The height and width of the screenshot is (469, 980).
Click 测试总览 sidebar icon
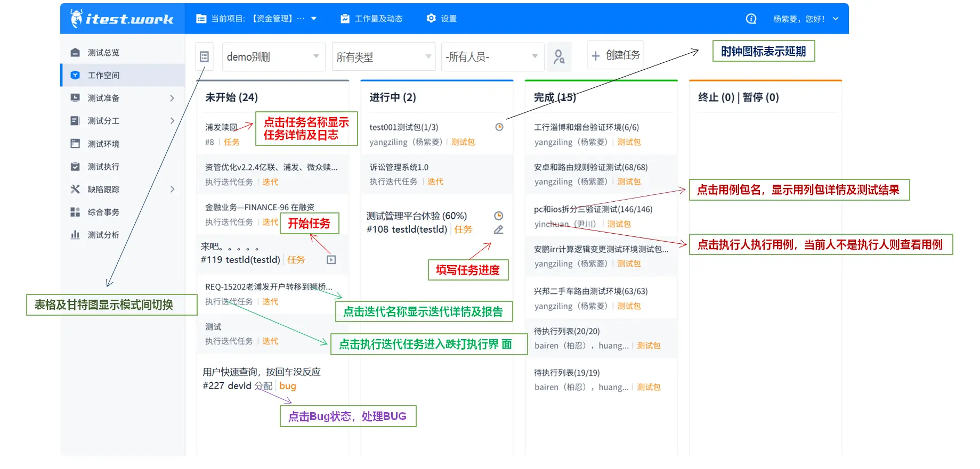pyautogui.click(x=75, y=52)
